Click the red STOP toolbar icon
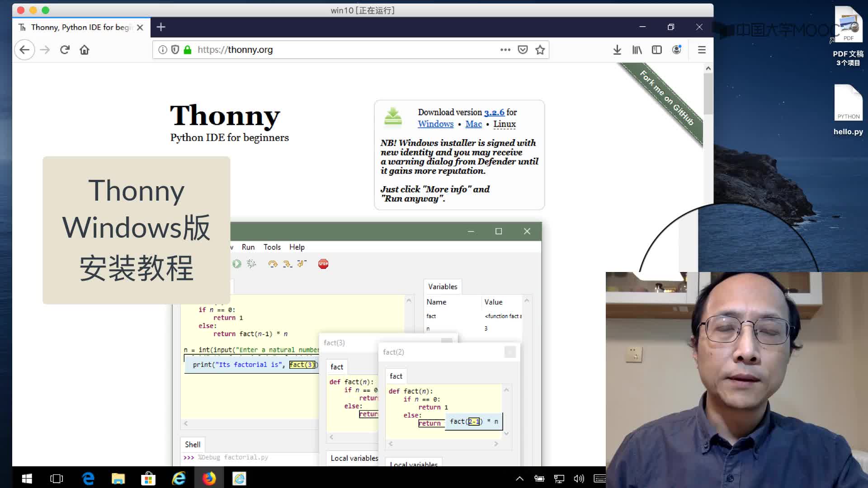868x488 pixels. 323,264
